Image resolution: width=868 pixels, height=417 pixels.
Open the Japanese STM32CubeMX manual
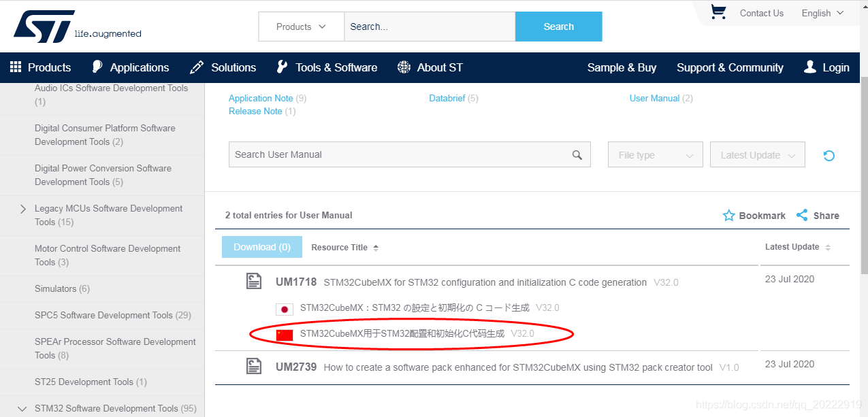pos(415,308)
